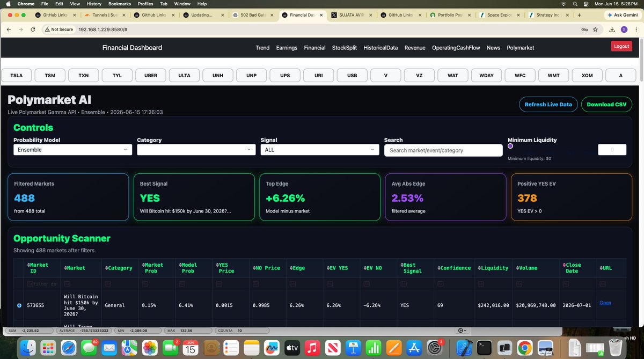Open Keynote in the Dock
The width and height of the screenshot is (644, 359).
pos(353,347)
